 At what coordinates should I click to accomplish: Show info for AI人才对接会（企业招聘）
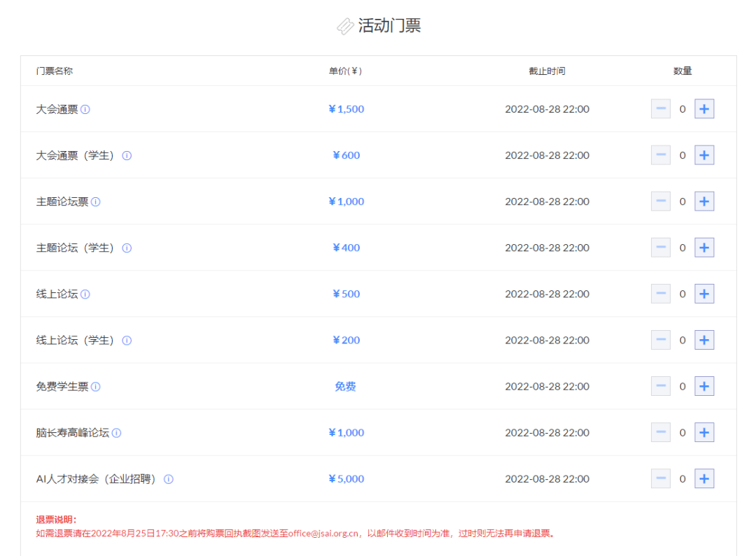click(x=169, y=479)
